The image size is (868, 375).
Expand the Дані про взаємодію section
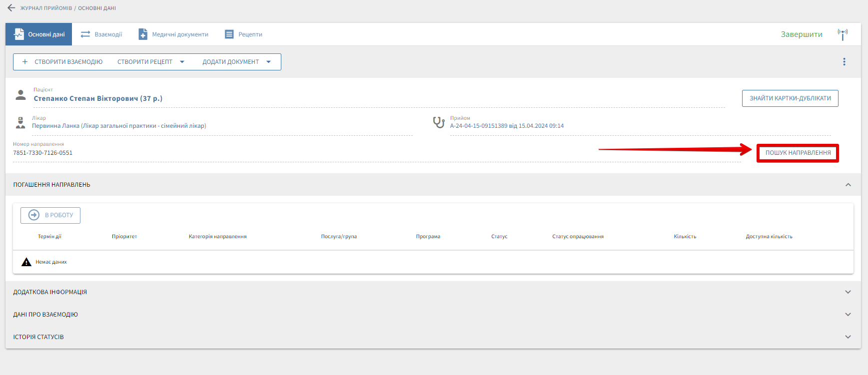[848, 315]
